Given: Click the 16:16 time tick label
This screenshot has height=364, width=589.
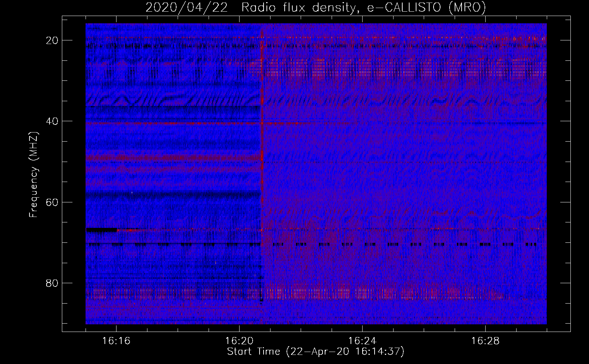Looking at the screenshot, I should (x=116, y=341).
